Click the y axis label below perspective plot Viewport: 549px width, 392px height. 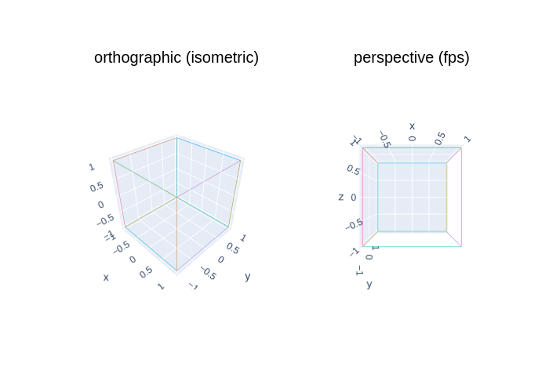[x=369, y=284]
